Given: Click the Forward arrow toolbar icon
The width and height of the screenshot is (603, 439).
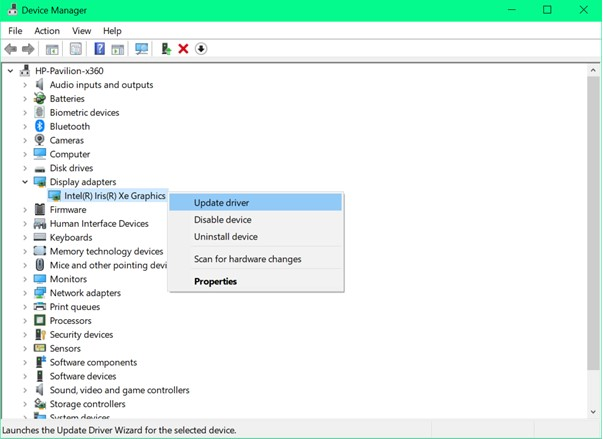Looking at the screenshot, I should [28, 49].
